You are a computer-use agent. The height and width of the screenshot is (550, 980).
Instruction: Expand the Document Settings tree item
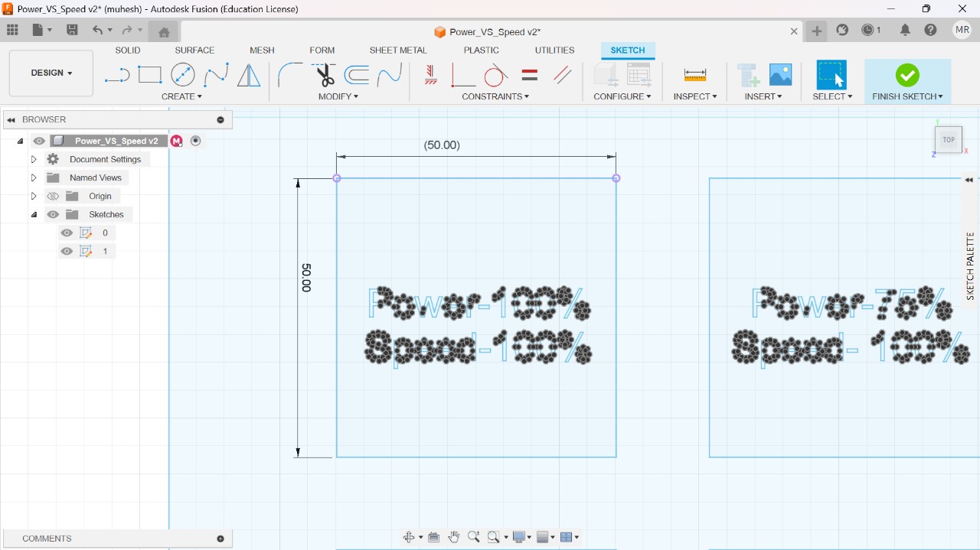(x=33, y=159)
